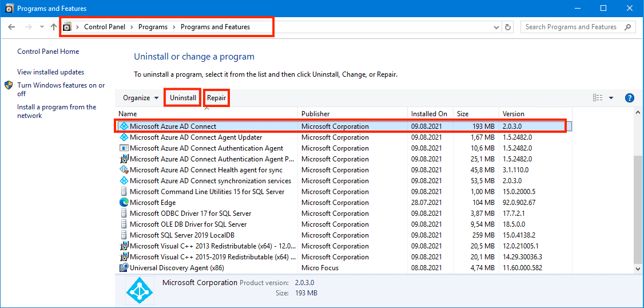Image resolution: width=644 pixels, height=308 pixels.
Task: Sort by the Name column header
Action: pos(206,114)
